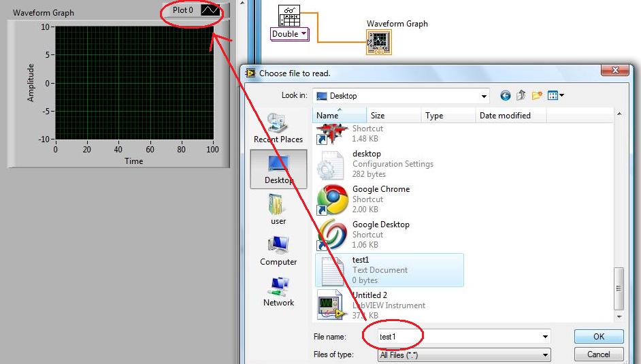Click the Amplitude axis label
This screenshot has width=641, height=364.
[31, 82]
